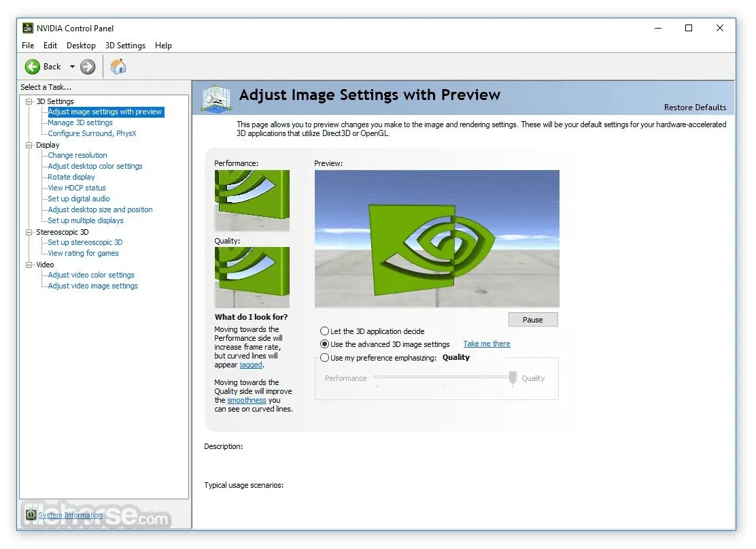Click the Performance slider end label
The width and height of the screenshot is (756, 549).
(x=345, y=378)
